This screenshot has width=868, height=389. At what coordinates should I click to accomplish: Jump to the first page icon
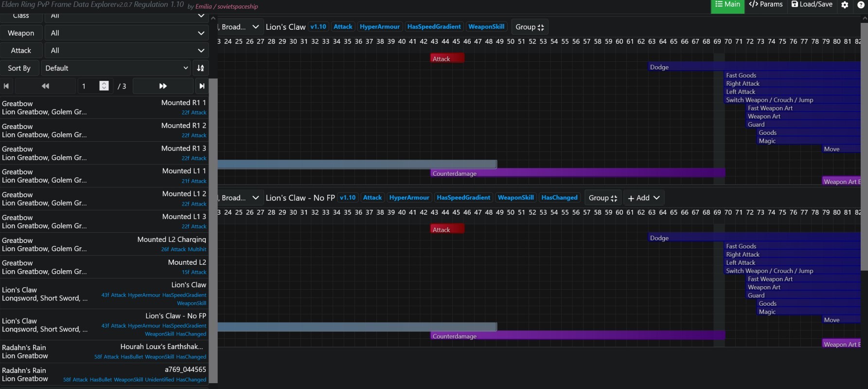click(6, 86)
